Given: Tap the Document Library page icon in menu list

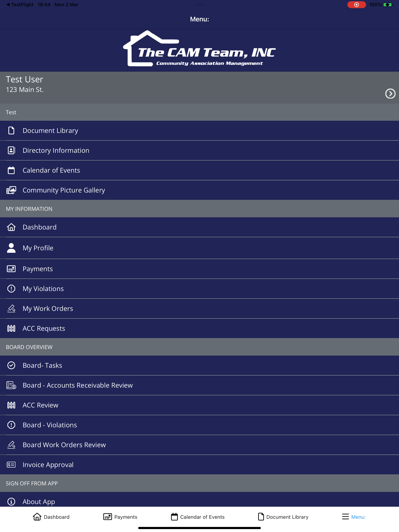Looking at the screenshot, I should (x=11, y=131).
